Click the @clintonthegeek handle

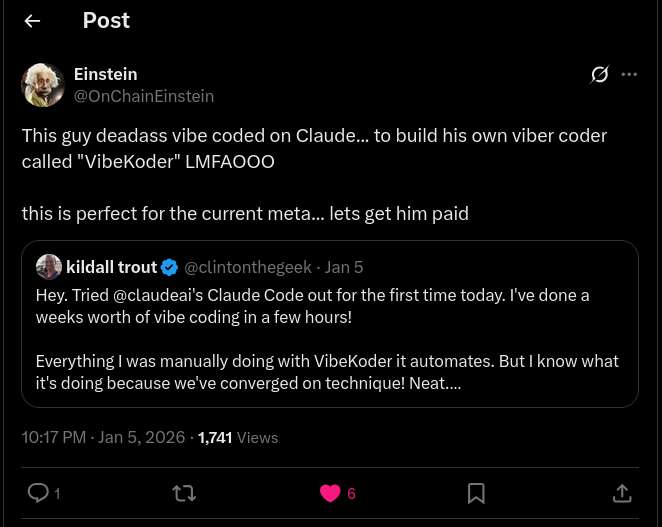(249, 267)
